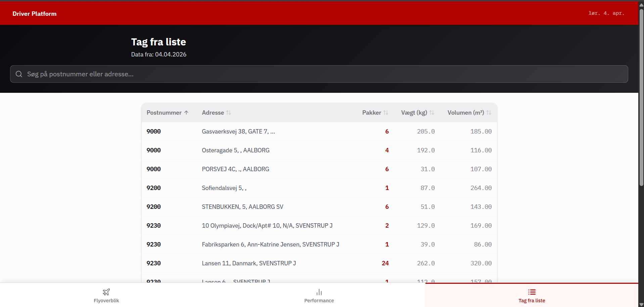Open the Driver Platform home link
Screen dimensions: 644x307
35,14
